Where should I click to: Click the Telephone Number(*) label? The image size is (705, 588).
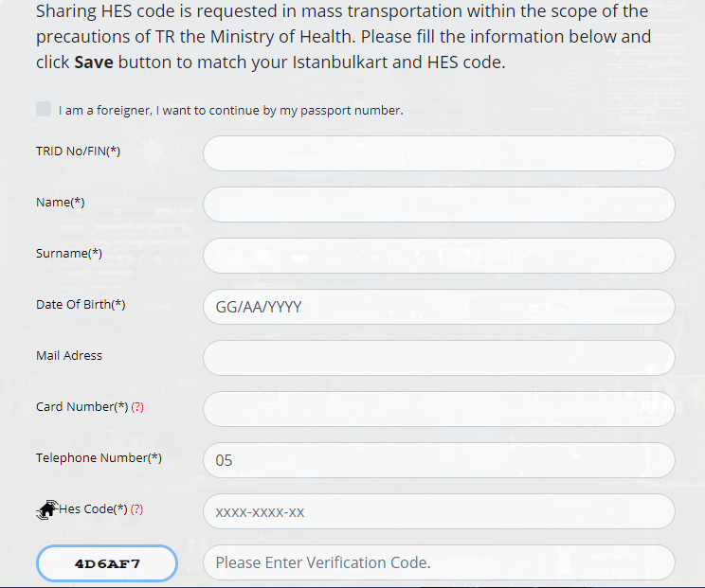point(99,458)
